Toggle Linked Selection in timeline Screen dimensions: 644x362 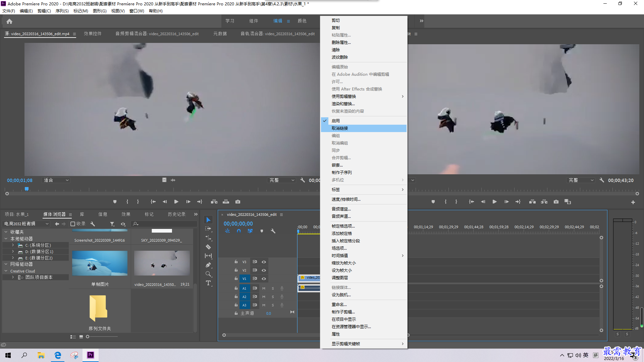[x=250, y=231]
